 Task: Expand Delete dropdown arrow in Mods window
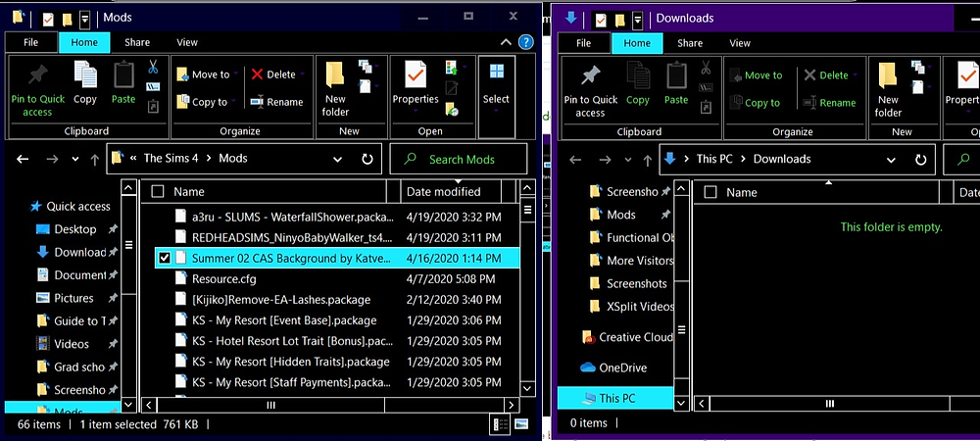click(302, 74)
